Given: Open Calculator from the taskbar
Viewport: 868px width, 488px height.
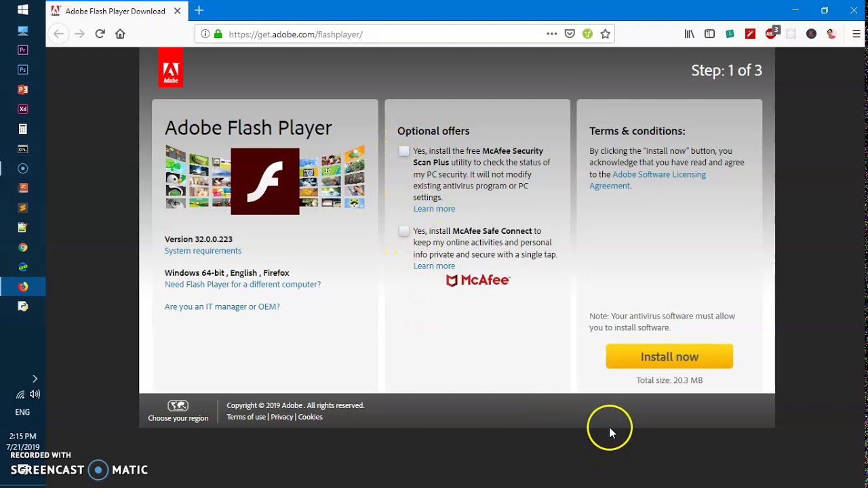Looking at the screenshot, I should [22, 129].
